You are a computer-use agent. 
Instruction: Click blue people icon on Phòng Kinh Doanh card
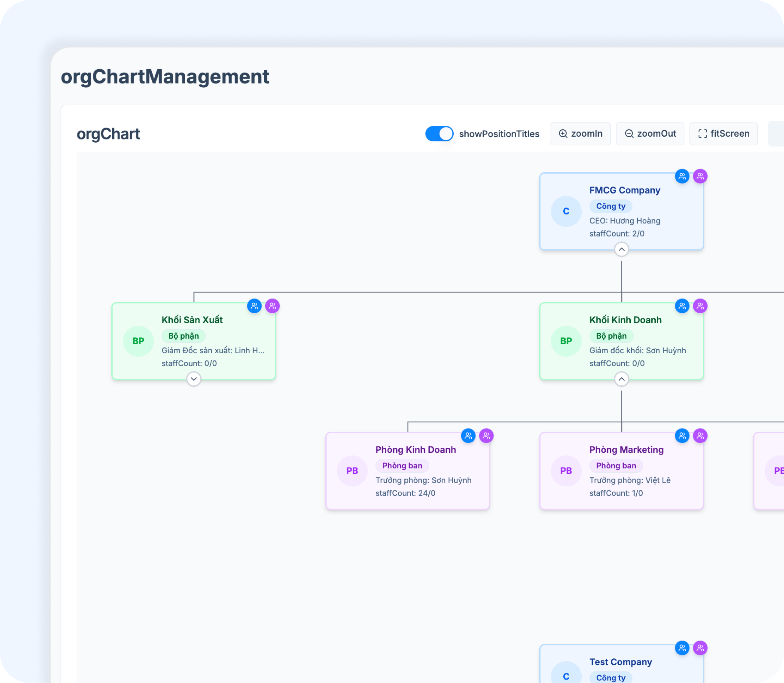coord(468,435)
